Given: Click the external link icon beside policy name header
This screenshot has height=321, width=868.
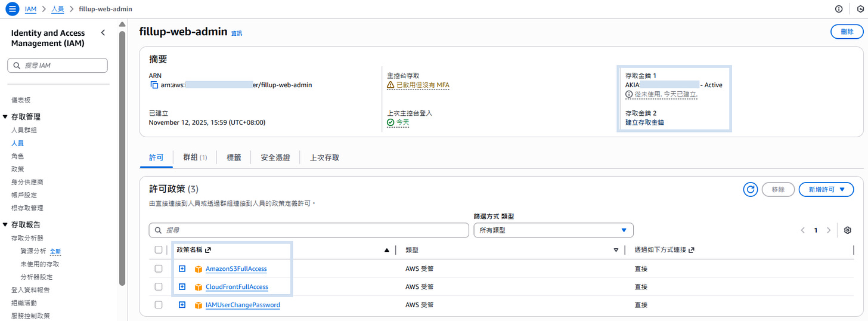Looking at the screenshot, I should tap(208, 250).
